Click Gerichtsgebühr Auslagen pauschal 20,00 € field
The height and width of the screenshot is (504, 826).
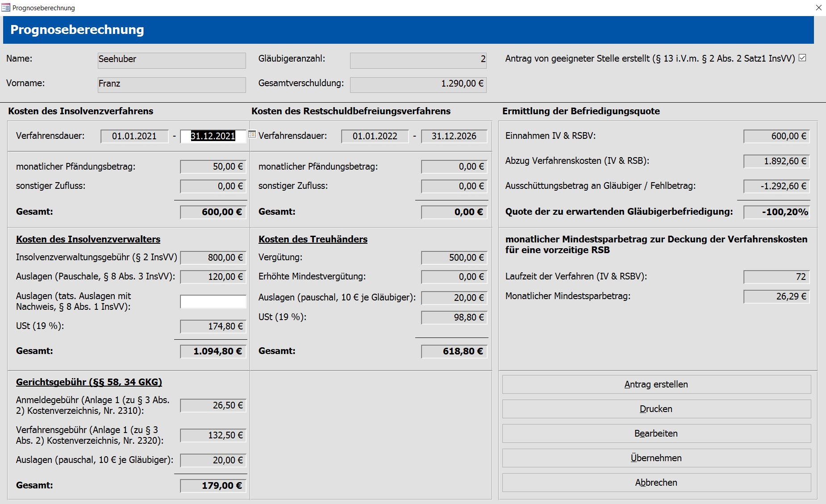[213, 460]
